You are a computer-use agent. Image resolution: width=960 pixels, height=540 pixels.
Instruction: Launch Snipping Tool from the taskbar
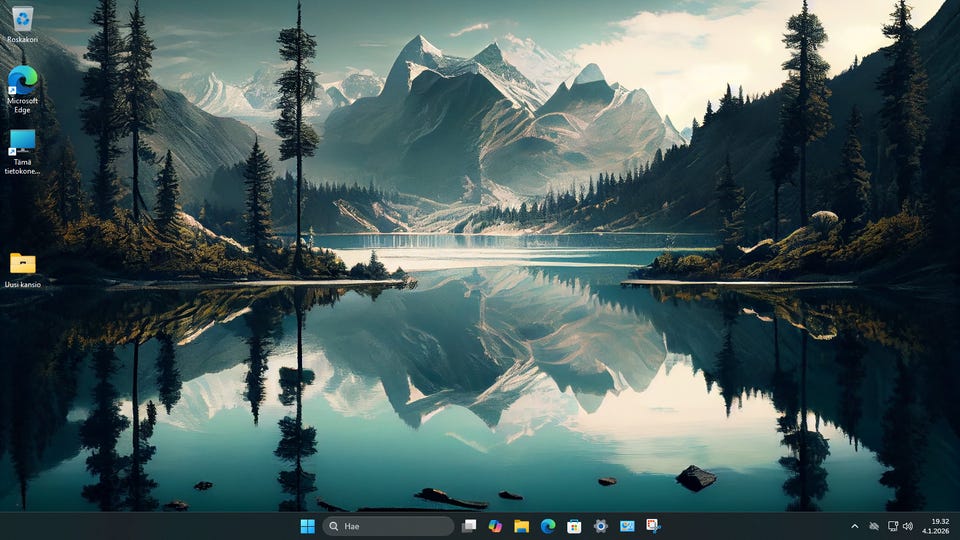pos(653,526)
